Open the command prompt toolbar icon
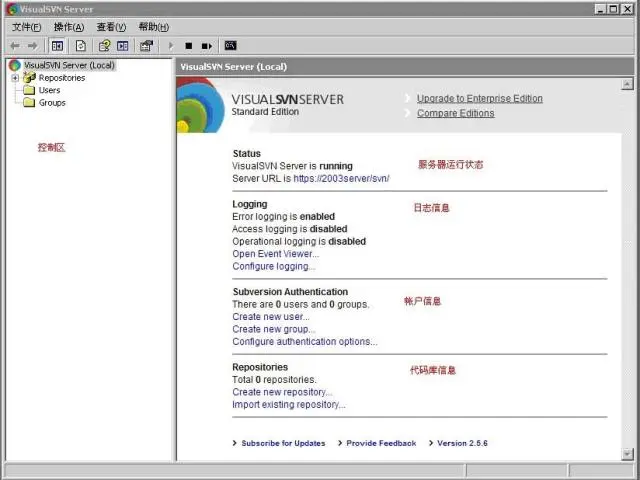 tap(231, 46)
